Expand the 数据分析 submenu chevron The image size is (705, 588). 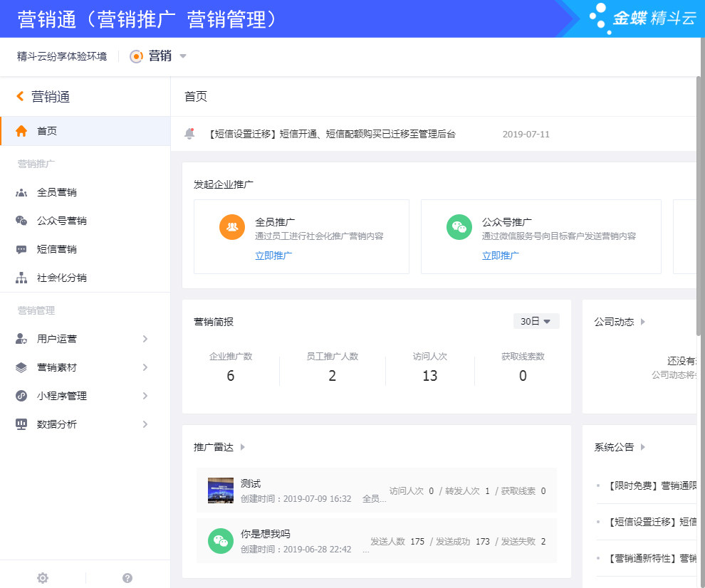coord(145,424)
